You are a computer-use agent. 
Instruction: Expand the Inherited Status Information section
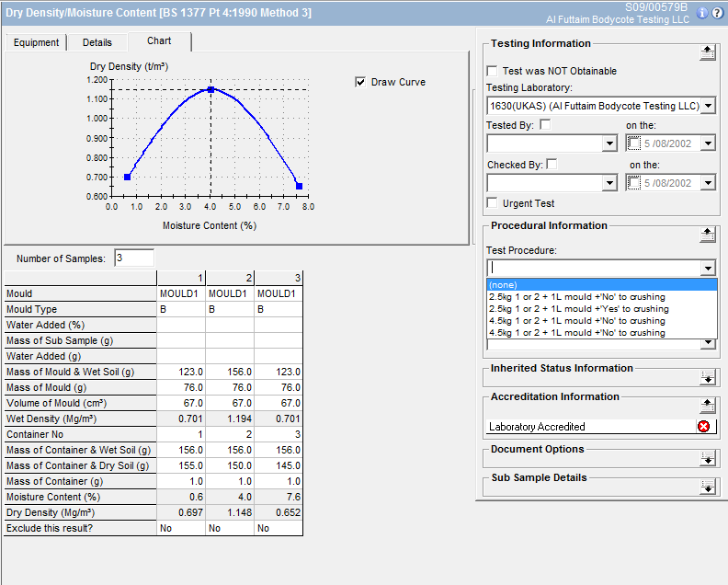[x=707, y=376]
